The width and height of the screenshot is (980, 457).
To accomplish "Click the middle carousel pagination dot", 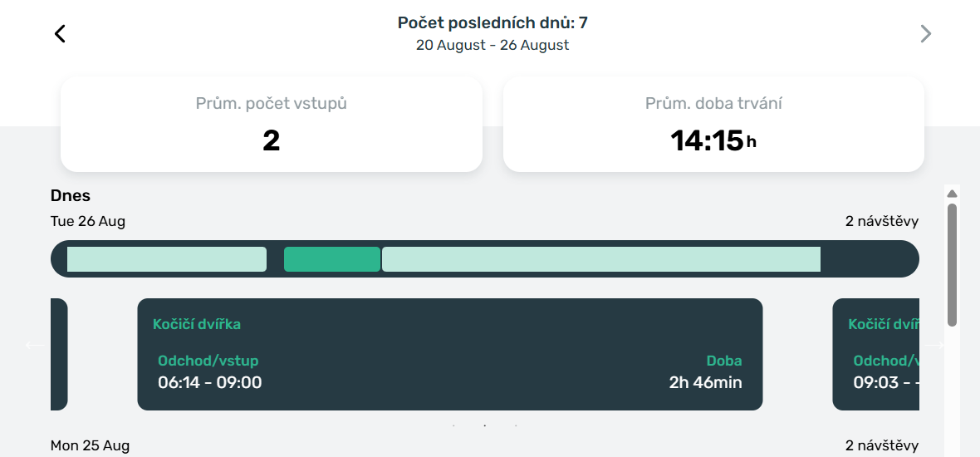I will tap(485, 425).
